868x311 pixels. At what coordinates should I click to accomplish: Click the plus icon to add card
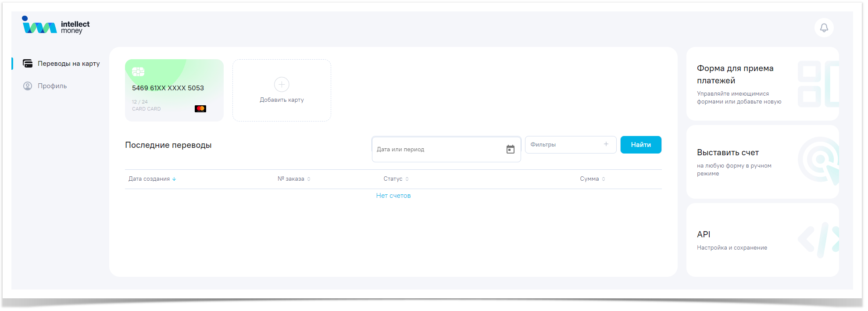click(282, 84)
